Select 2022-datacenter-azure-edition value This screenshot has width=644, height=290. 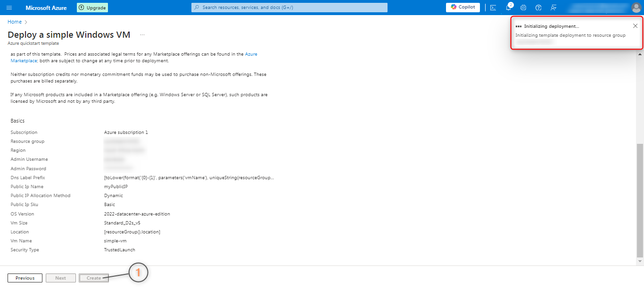[x=137, y=214]
